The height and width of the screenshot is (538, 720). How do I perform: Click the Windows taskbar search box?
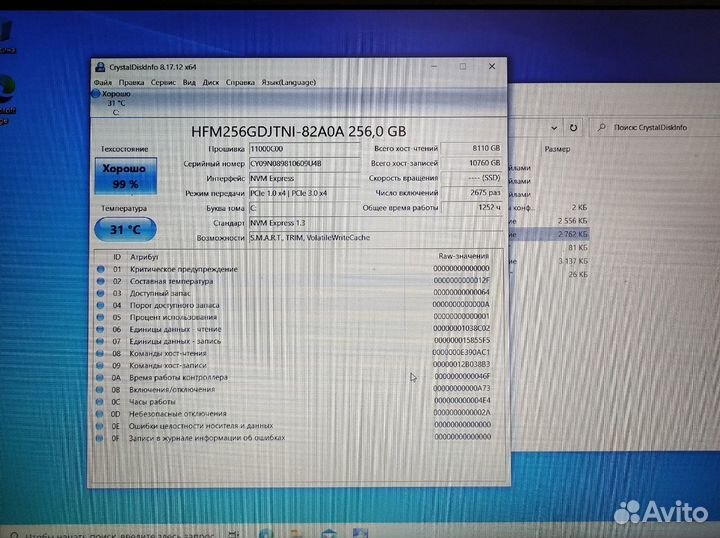coord(112,534)
